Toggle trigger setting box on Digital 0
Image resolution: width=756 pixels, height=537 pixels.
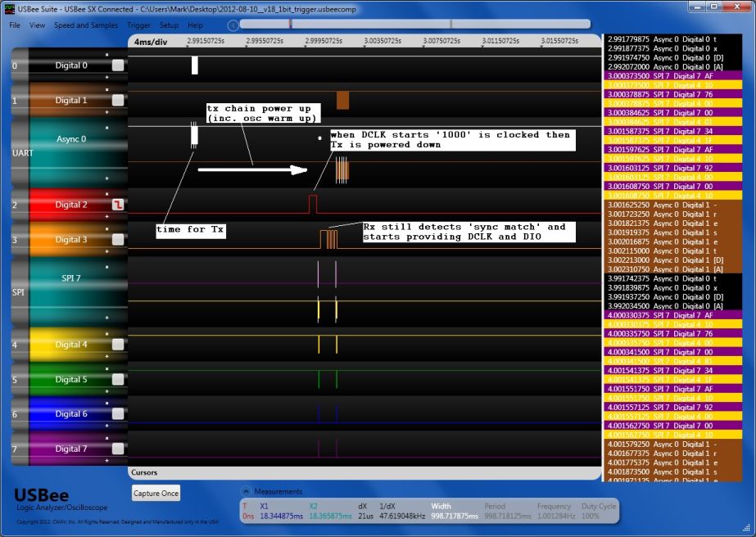(118, 65)
